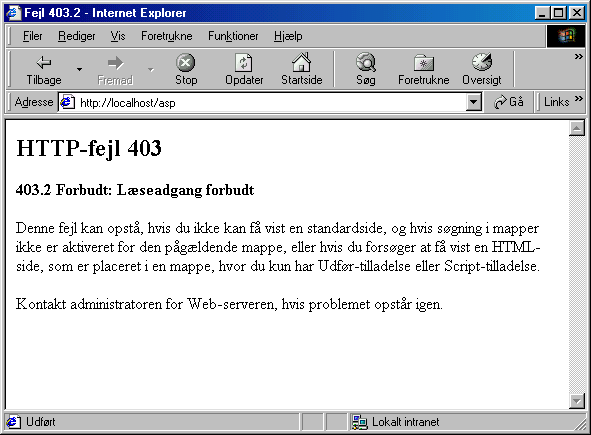Open the Hjælp menu
The image size is (591, 435).
(288, 36)
